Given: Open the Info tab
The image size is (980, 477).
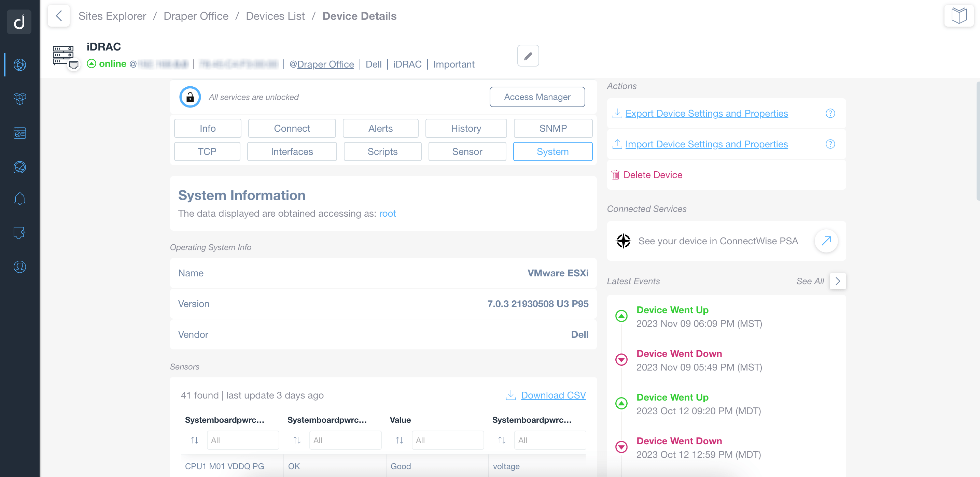Looking at the screenshot, I should (207, 129).
